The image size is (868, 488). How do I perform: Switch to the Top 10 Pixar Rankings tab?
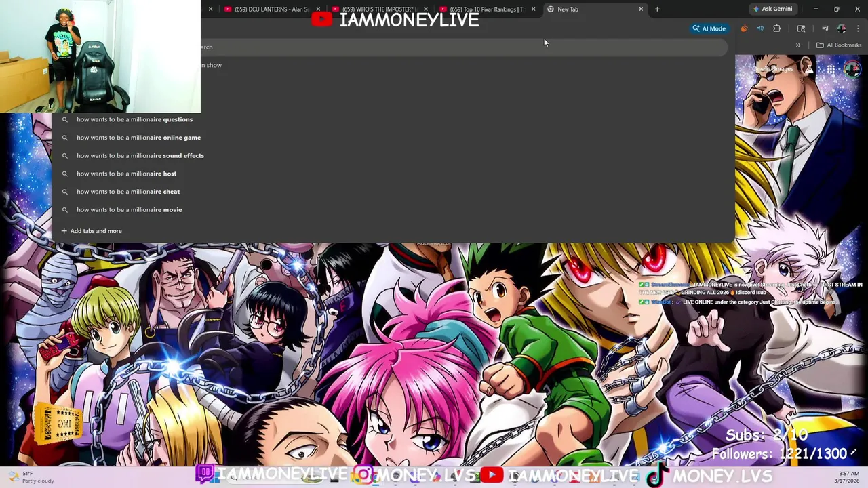[x=485, y=9]
